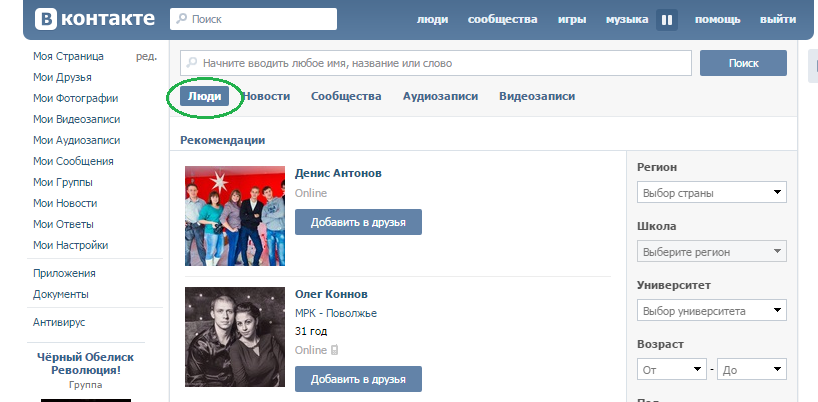The height and width of the screenshot is (402, 818).
Task: Click the mobile phone icon near Online
Action: pos(334,350)
